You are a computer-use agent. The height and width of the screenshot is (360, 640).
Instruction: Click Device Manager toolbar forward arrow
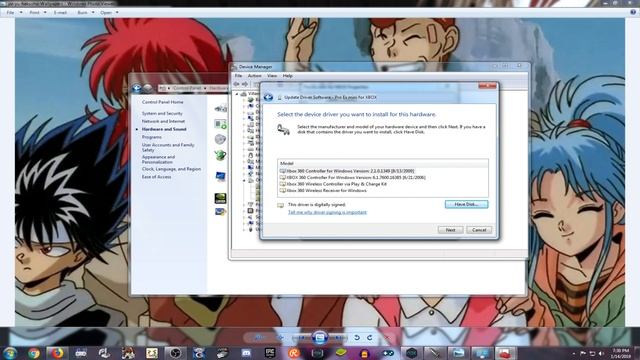click(x=245, y=84)
